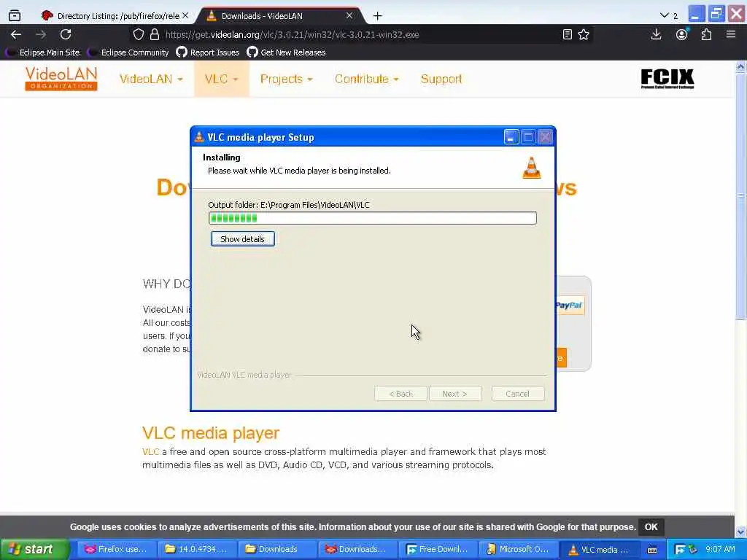This screenshot has height=560, width=747.
Task: Minimize the VLC media player Setup window
Action: (x=511, y=137)
